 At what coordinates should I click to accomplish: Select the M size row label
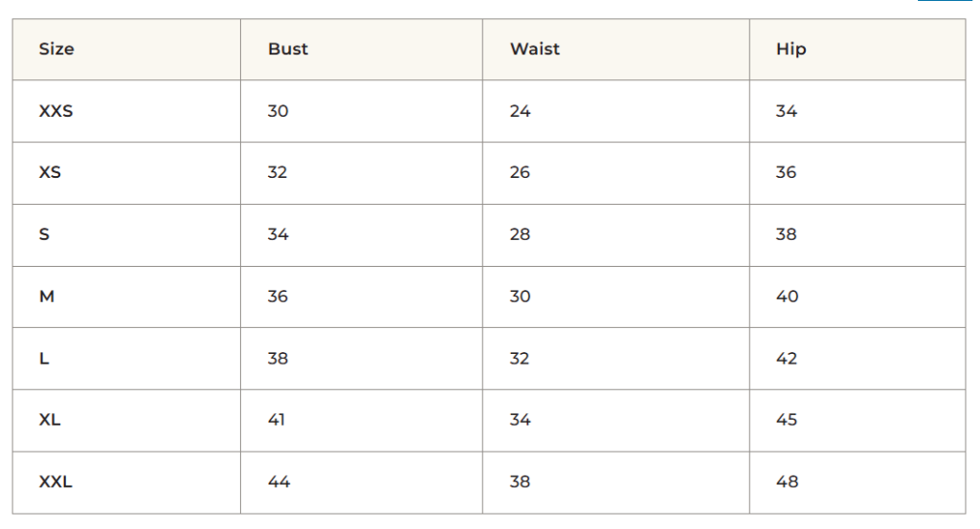tap(46, 297)
